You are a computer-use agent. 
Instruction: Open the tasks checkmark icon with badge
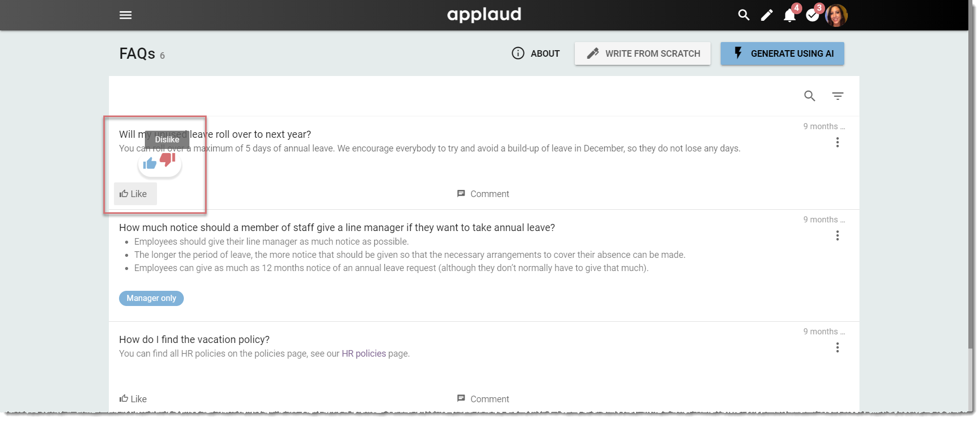tap(812, 16)
